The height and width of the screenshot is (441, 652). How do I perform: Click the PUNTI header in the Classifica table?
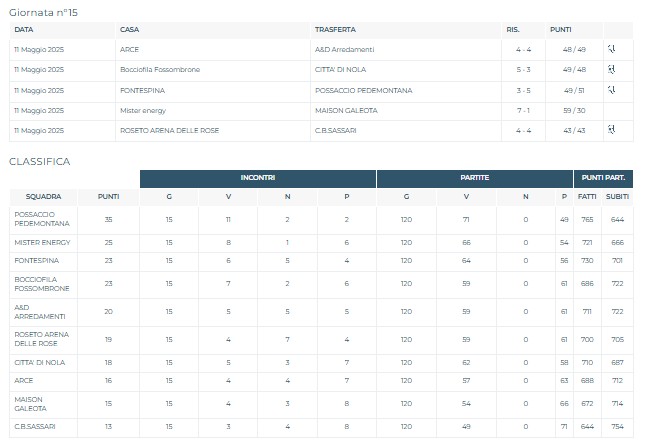(109, 197)
